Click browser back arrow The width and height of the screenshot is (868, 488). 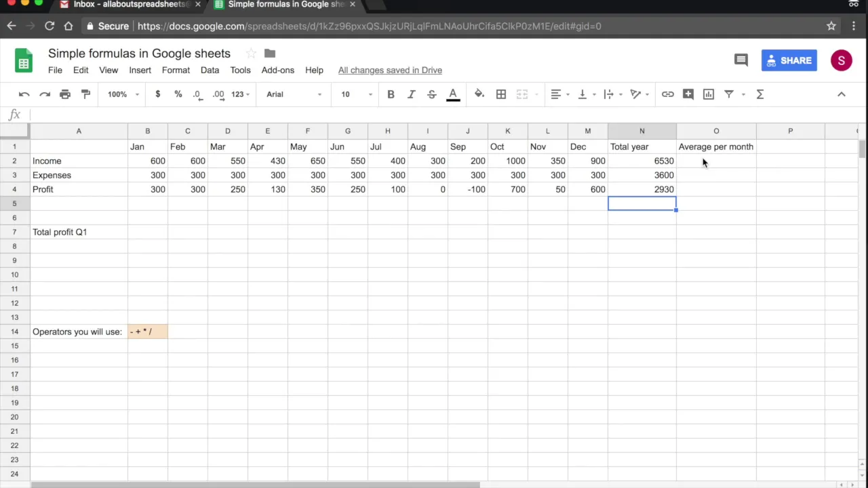pos(12,26)
